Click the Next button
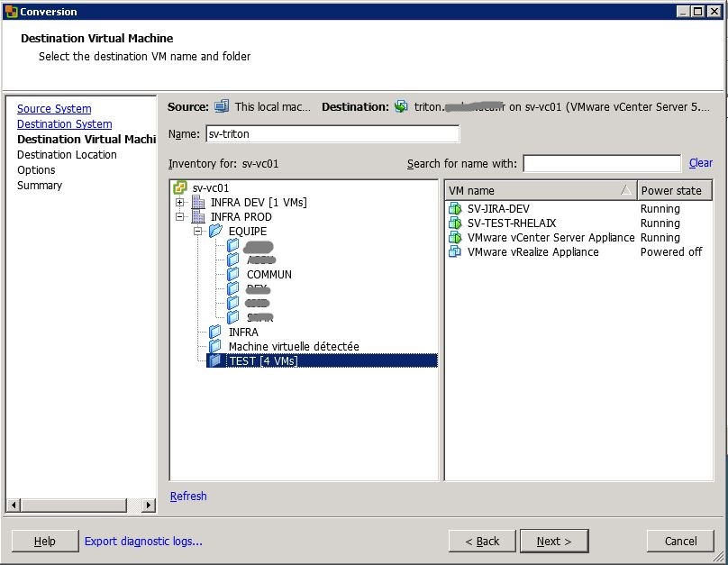This screenshot has height=565, width=728. (x=554, y=541)
